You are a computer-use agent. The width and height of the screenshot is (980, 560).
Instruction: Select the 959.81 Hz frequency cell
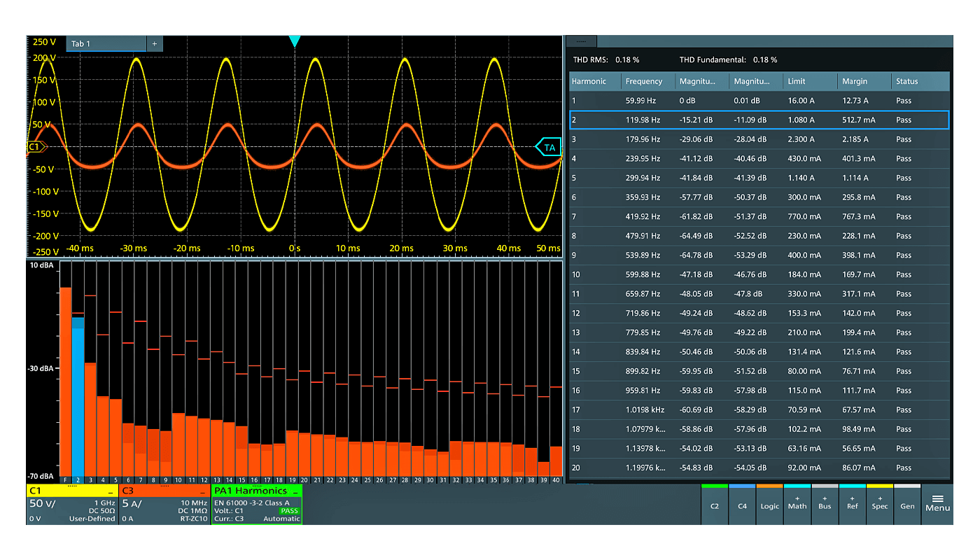[643, 391]
